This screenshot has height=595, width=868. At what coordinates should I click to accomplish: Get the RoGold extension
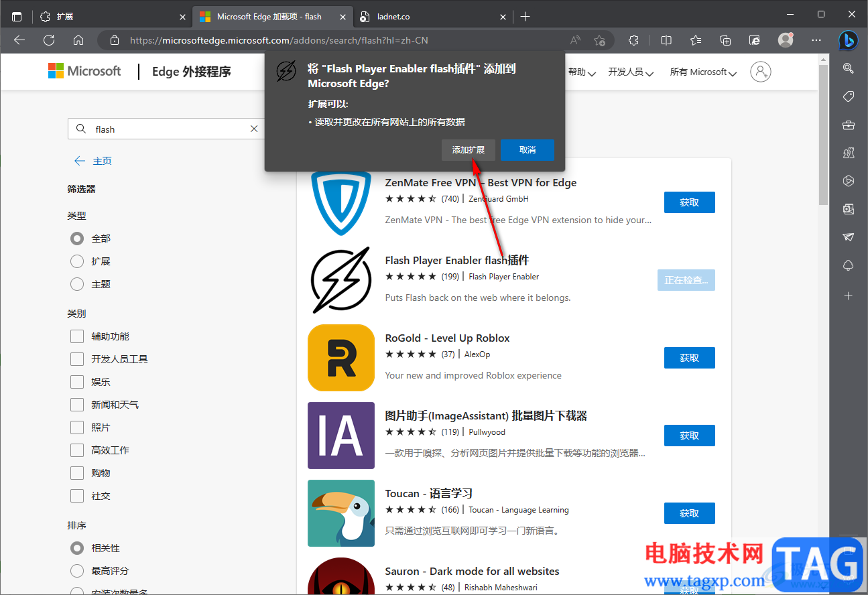click(689, 358)
